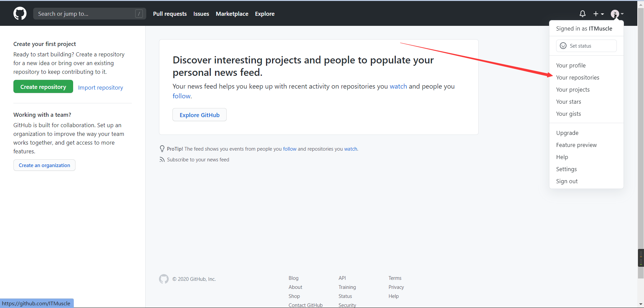The width and height of the screenshot is (644, 308).
Task: Open Marketplace in the top navigation
Action: point(232,14)
